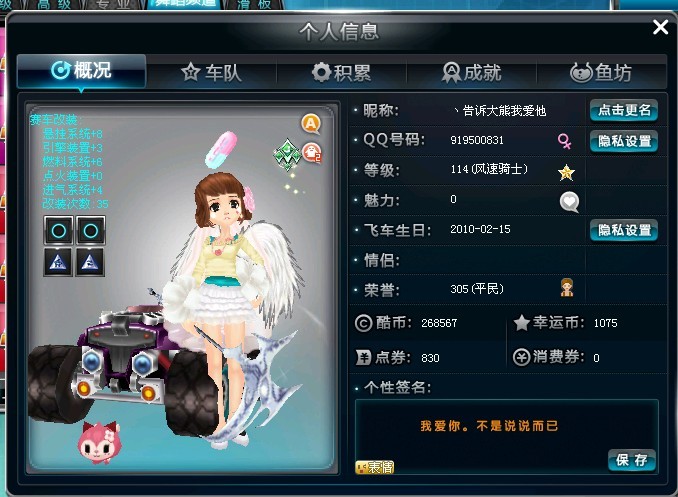
Task: Select the first circle equipment slot
Action: click(59, 231)
